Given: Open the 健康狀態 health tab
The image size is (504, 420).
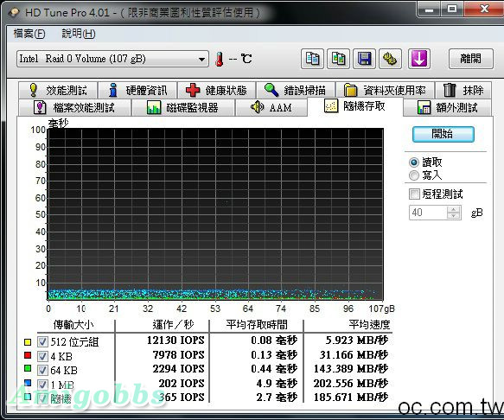Looking at the screenshot, I should 216,90.
